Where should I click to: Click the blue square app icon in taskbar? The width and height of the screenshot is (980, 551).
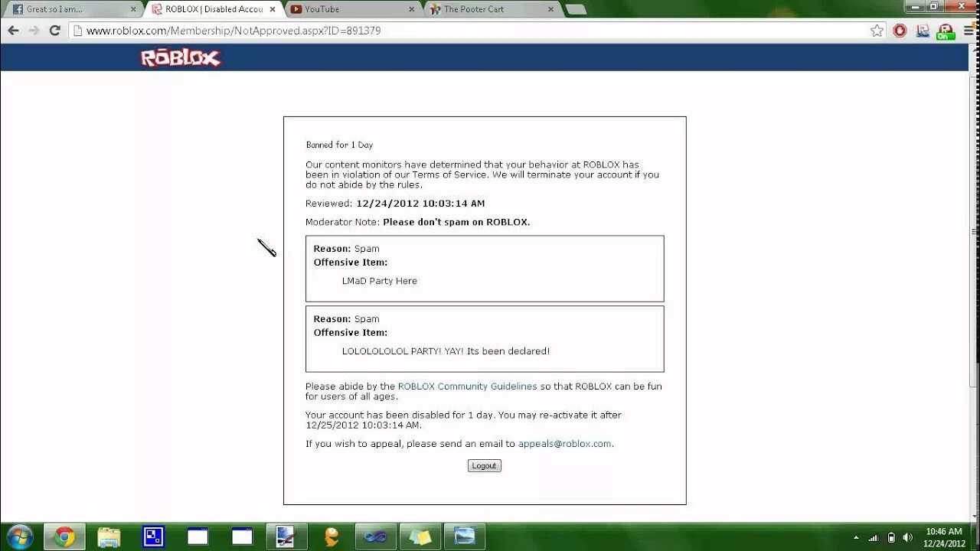(x=153, y=536)
